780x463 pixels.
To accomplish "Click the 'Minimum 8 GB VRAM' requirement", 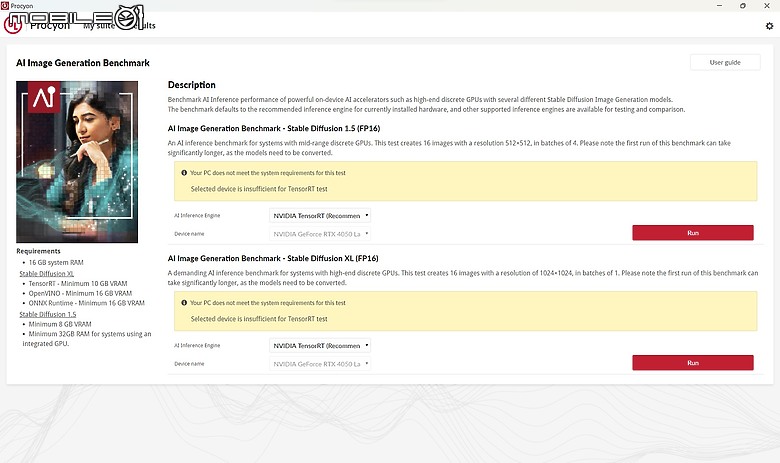I will point(60,324).
